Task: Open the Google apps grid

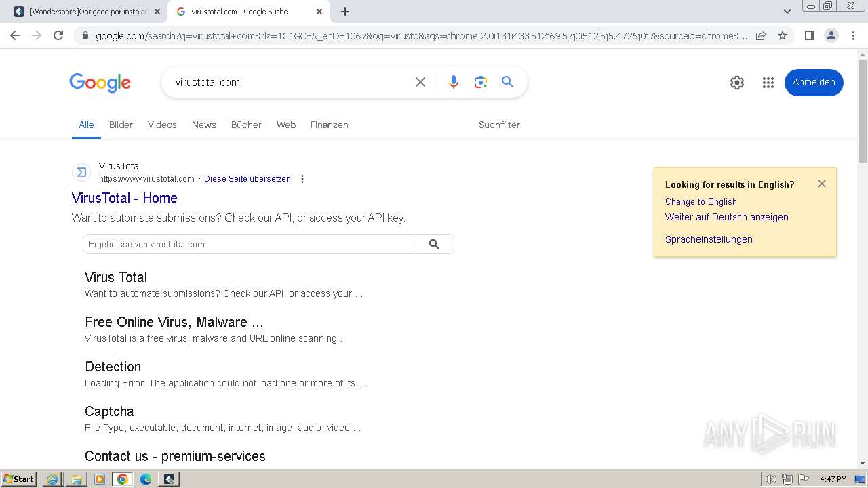Action: [768, 83]
